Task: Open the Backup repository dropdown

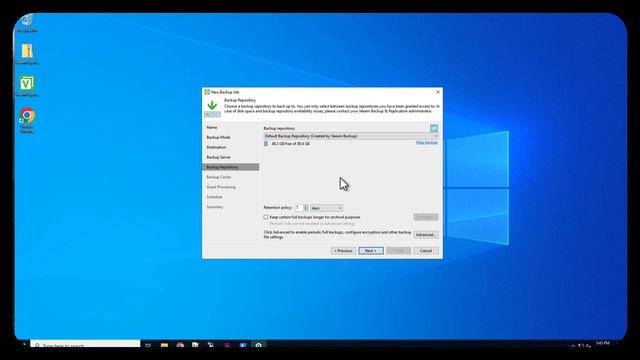Action: (351, 136)
